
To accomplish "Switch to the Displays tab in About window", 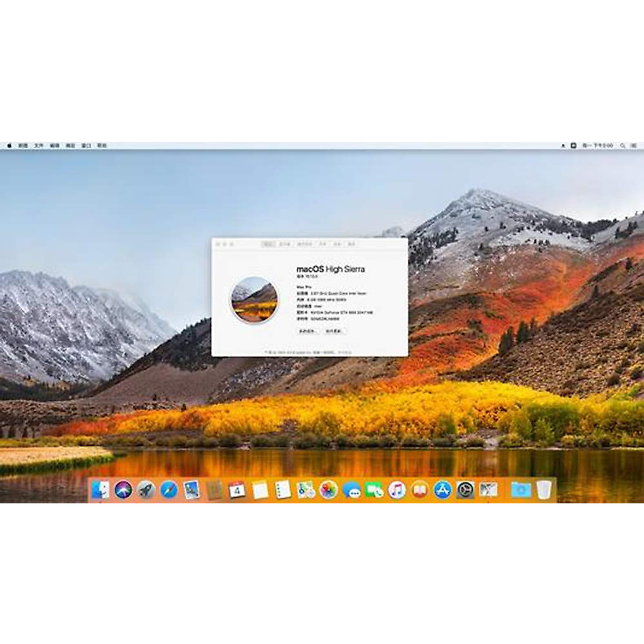I will coord(285,244).
